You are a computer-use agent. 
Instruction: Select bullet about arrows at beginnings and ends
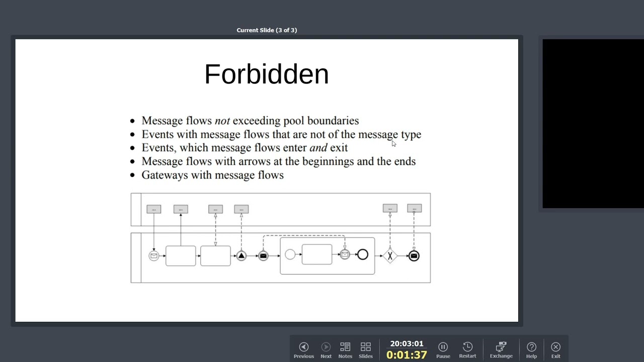(273, 161)
